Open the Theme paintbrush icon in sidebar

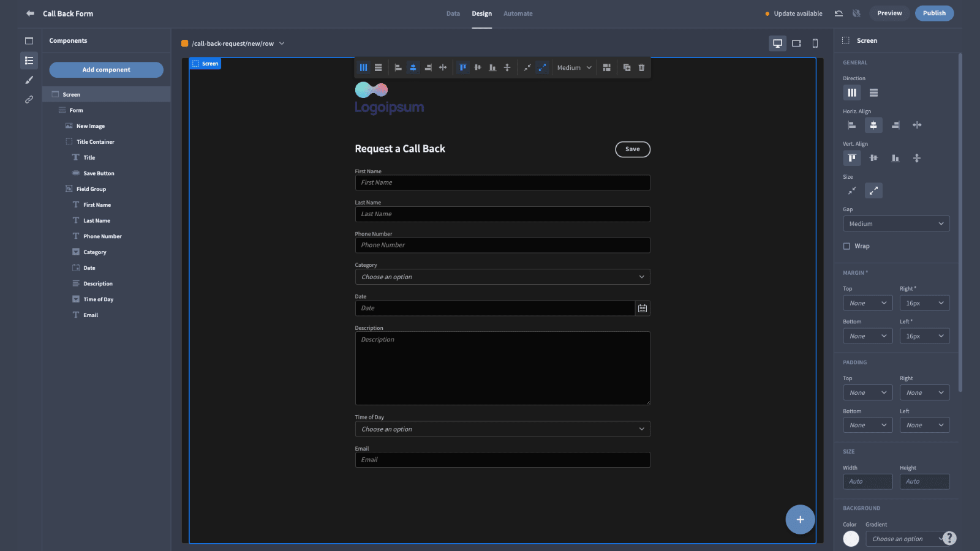[29, 80]
